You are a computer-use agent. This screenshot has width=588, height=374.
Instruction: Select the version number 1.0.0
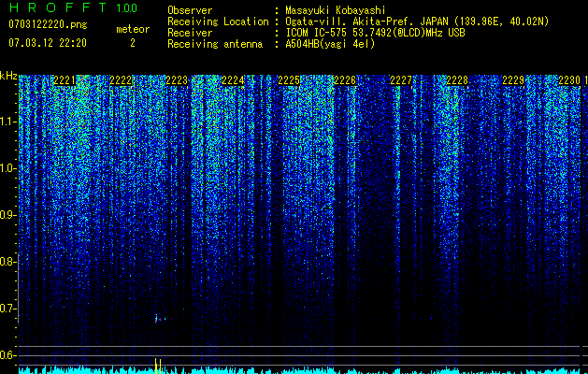tap(127, 8)
